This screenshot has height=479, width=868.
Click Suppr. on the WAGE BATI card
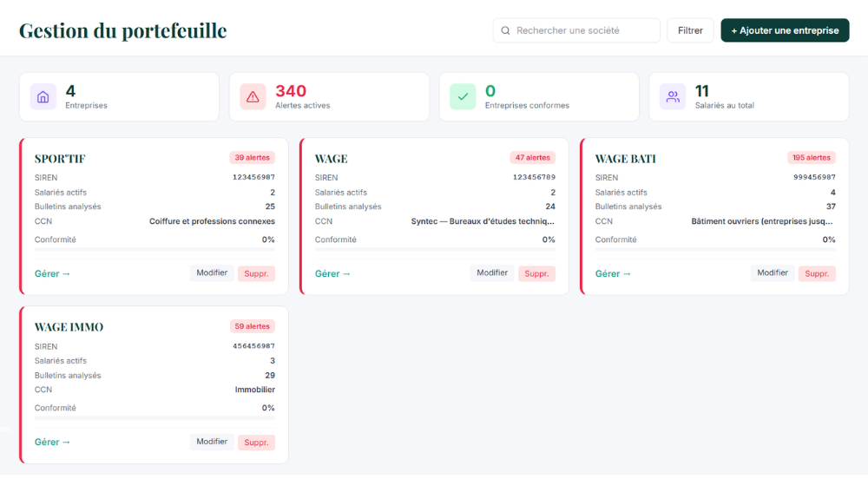click(817, 274)
